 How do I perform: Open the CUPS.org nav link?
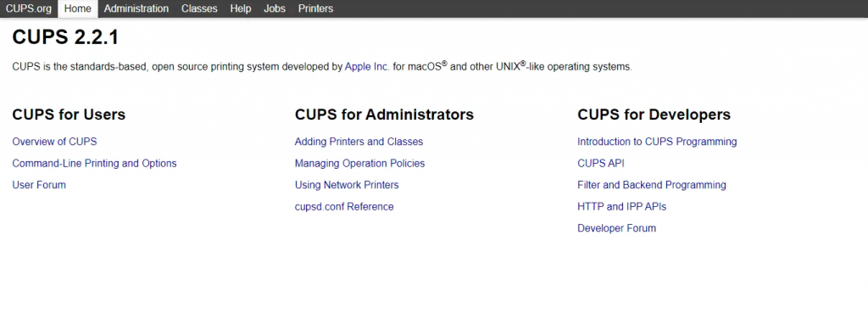click(x=28, y=8)
